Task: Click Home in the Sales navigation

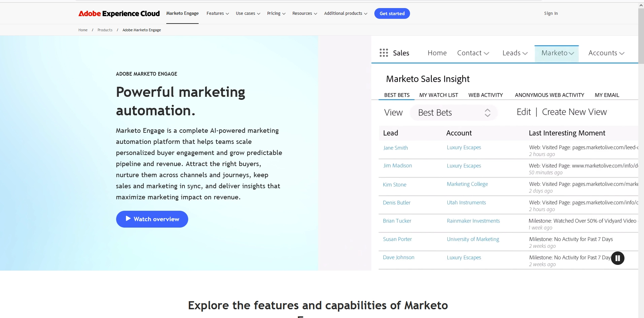Action: pyautogui.click(x=437, y=53)
